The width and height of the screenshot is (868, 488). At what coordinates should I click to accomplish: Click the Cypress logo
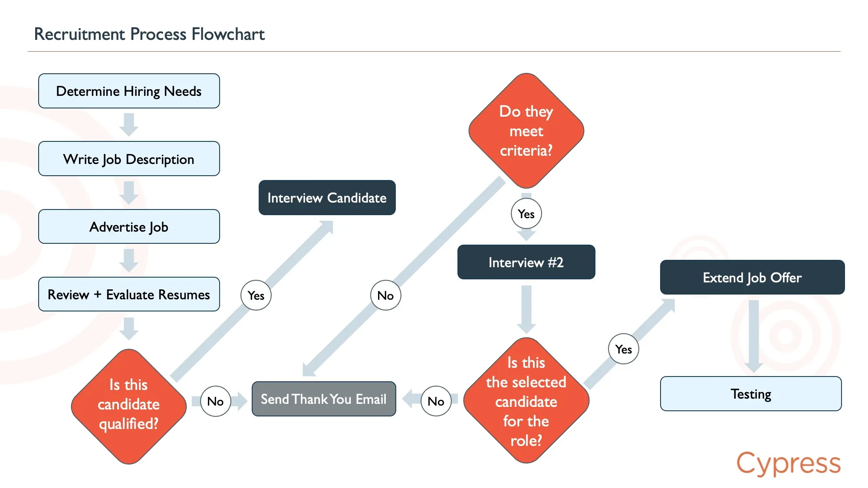click(788, 464)
